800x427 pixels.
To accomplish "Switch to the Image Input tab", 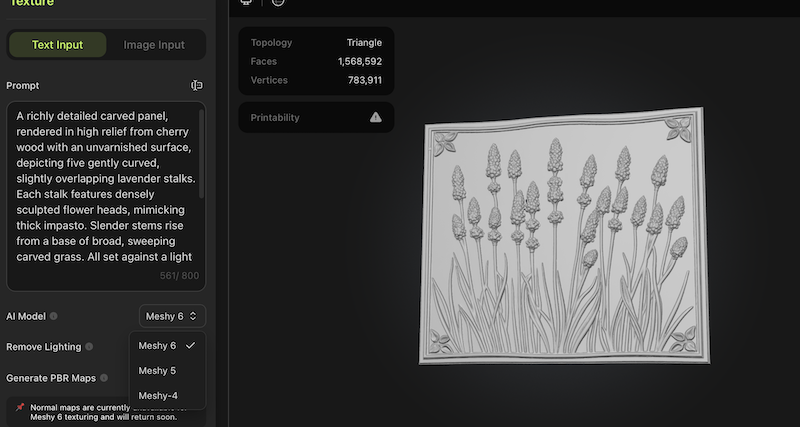I will [x=154, y=45].
